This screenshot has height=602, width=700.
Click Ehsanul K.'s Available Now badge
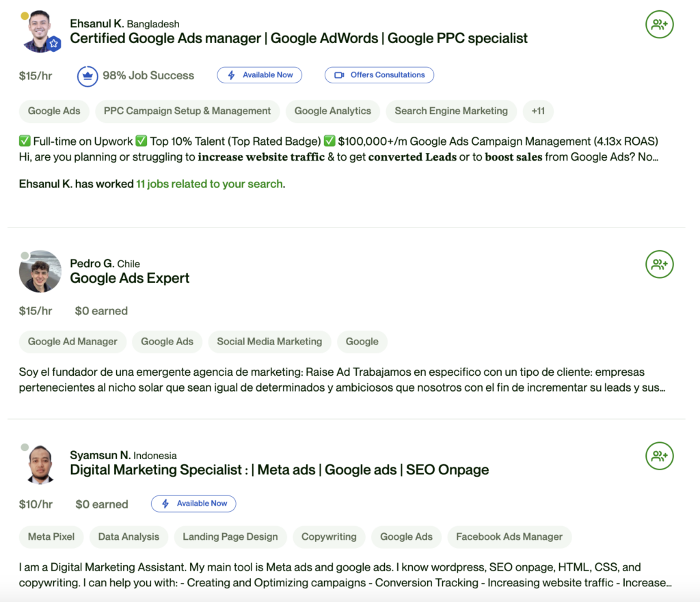(x=259, y=75)
